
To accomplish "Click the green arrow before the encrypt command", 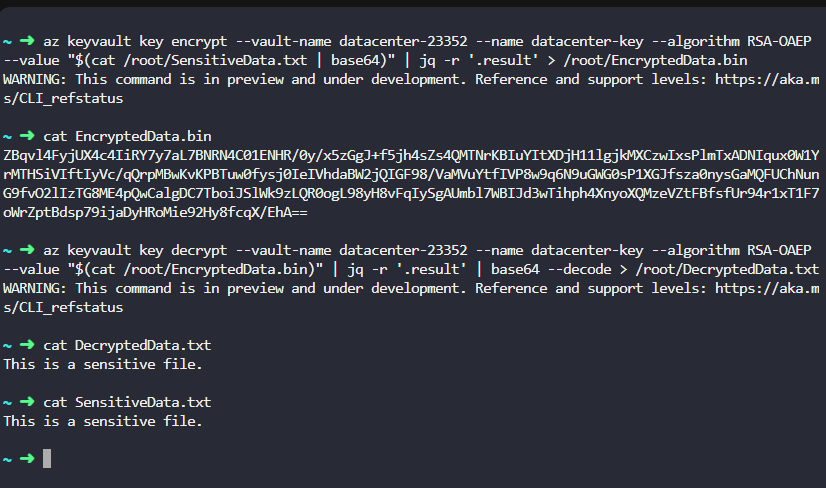I will pyautogui.click(x=26, y=41).
